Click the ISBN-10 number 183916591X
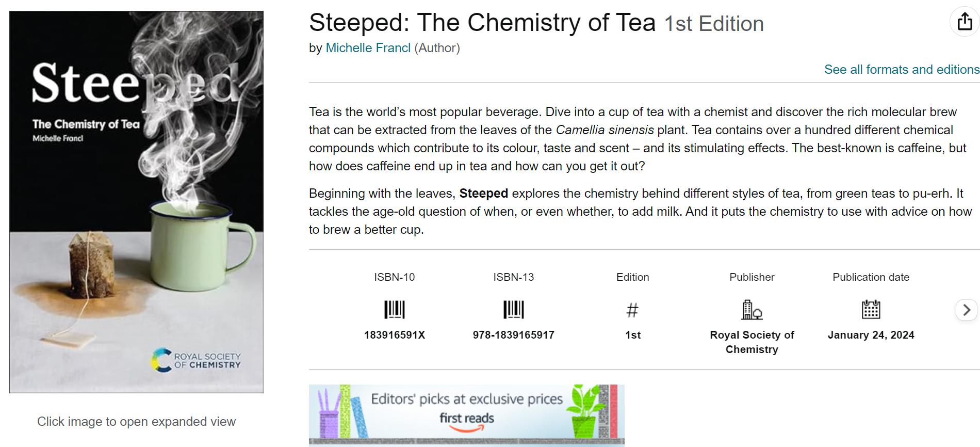The height and width of the screenshot is (447, 980). click(395, 335)
